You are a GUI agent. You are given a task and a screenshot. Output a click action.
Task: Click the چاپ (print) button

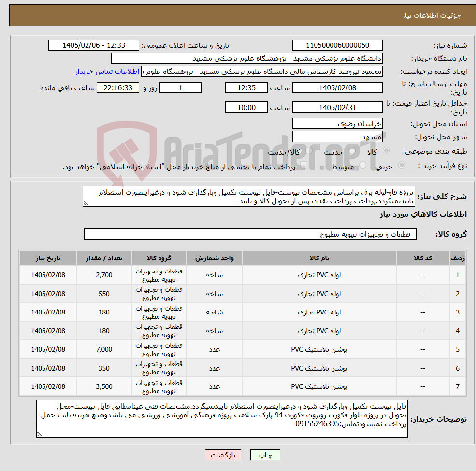pos(265,455)
